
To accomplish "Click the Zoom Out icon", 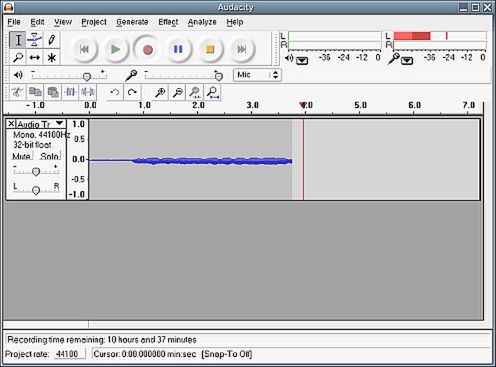I will point(178,92).
